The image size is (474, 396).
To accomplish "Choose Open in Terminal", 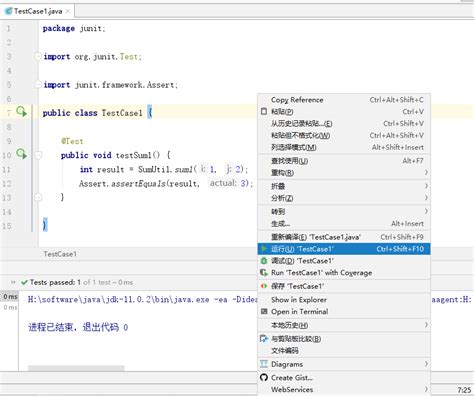I will click(344, 311).
